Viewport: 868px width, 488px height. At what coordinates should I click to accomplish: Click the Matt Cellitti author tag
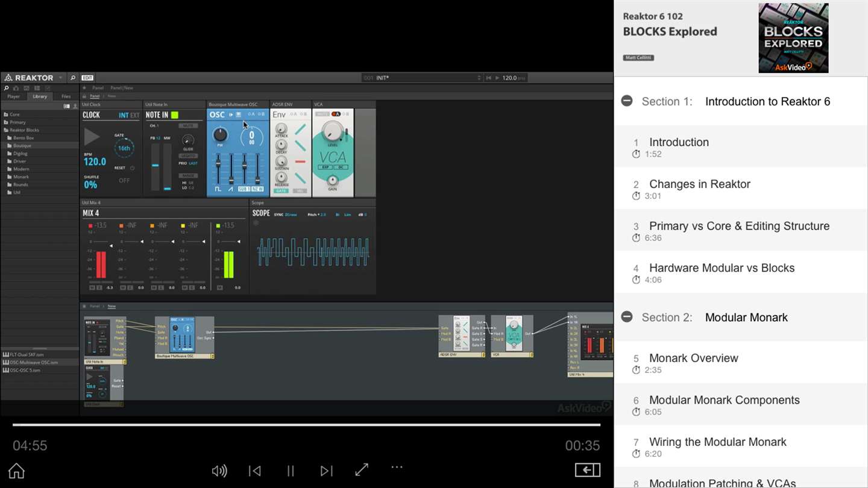click(x=638, y=58)
